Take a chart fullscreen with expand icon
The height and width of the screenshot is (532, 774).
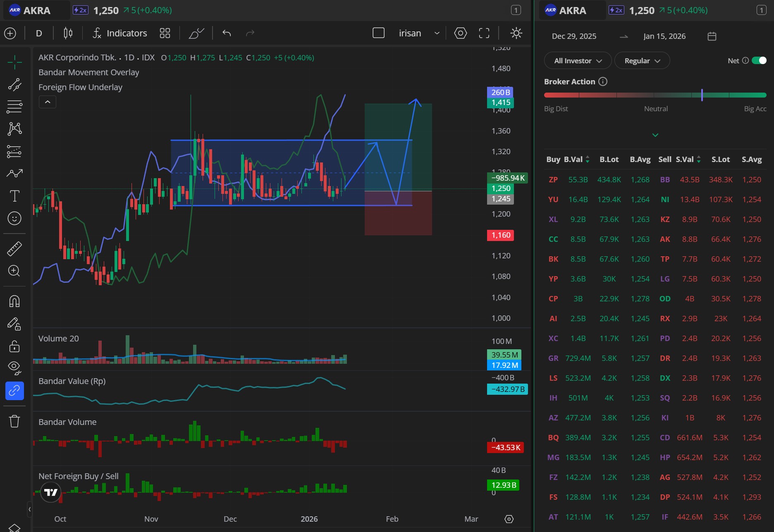tap(484, 33)
